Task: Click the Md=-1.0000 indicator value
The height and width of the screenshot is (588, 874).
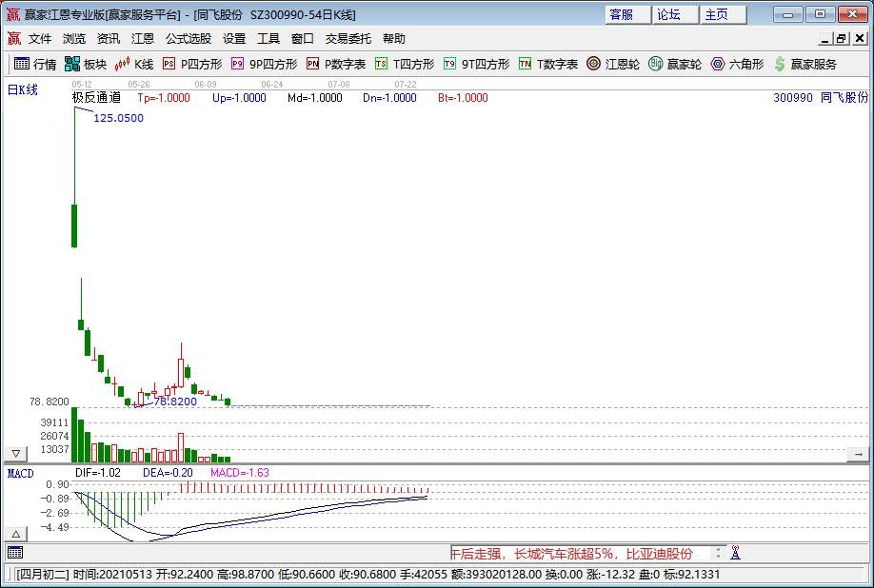Action: [315, 98]
